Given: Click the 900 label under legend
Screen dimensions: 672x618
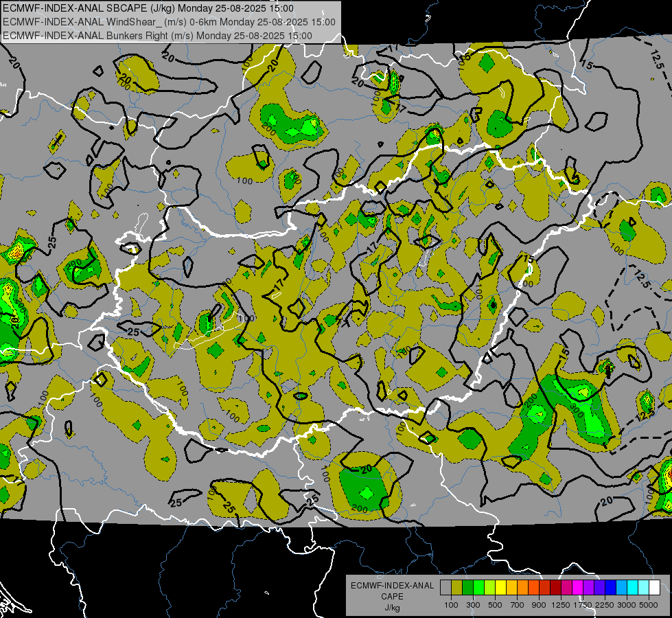Looking at the screenshot, I should click(x=539, y=605).
